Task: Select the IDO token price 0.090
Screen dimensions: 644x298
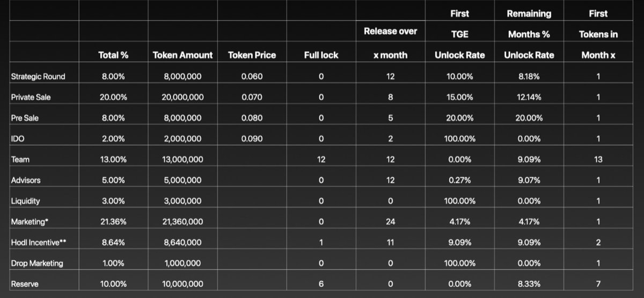Action: 252,139
